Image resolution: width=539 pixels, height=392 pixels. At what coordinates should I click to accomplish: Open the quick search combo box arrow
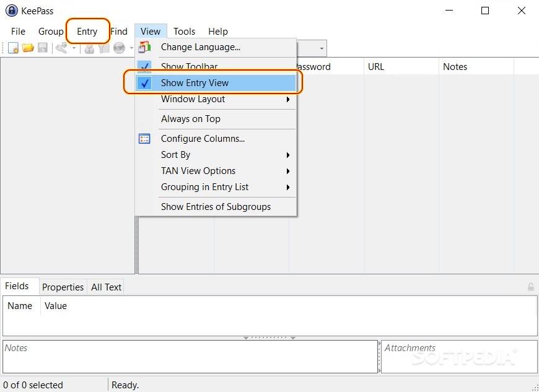[x=322, y=48]
